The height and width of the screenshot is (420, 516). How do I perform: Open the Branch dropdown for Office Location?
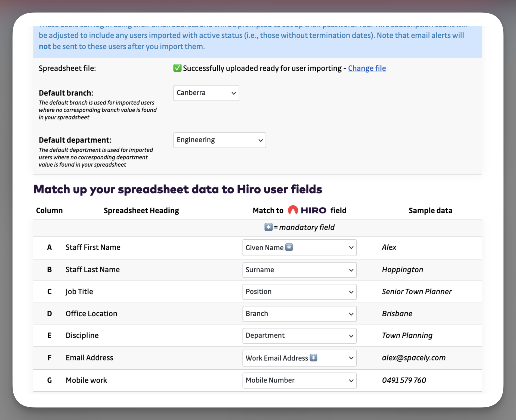pos(299,314)
